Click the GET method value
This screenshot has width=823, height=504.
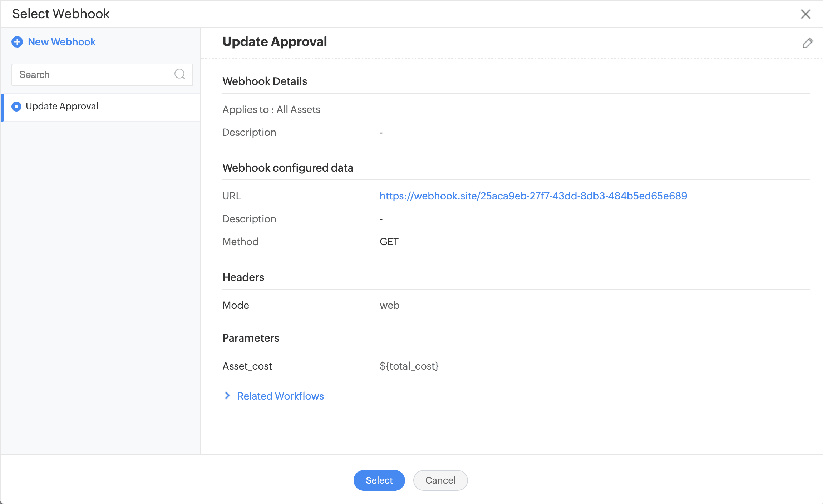pyautogui.click(x=389, y=242)
